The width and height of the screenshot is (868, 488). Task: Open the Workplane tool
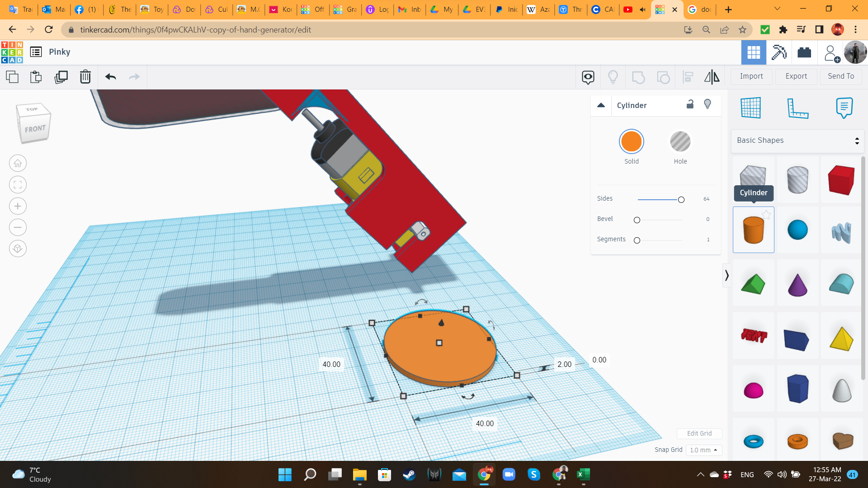pyautogui.click(x=750, y=108)
